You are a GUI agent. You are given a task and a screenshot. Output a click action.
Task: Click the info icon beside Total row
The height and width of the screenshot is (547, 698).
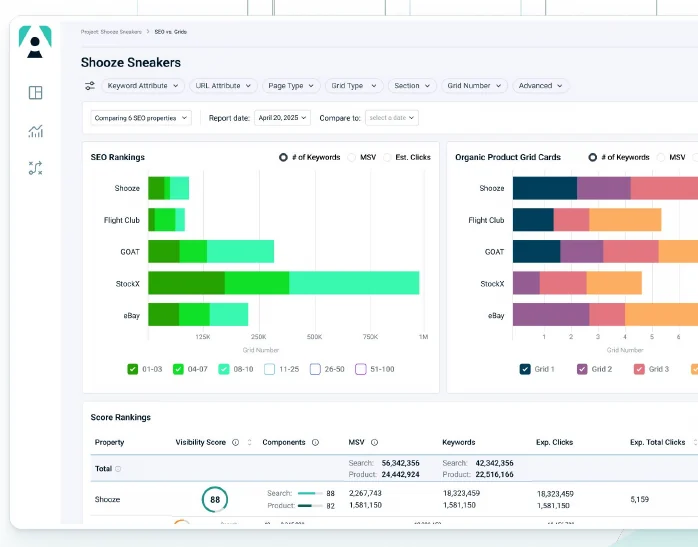click(x=118, y=469)
